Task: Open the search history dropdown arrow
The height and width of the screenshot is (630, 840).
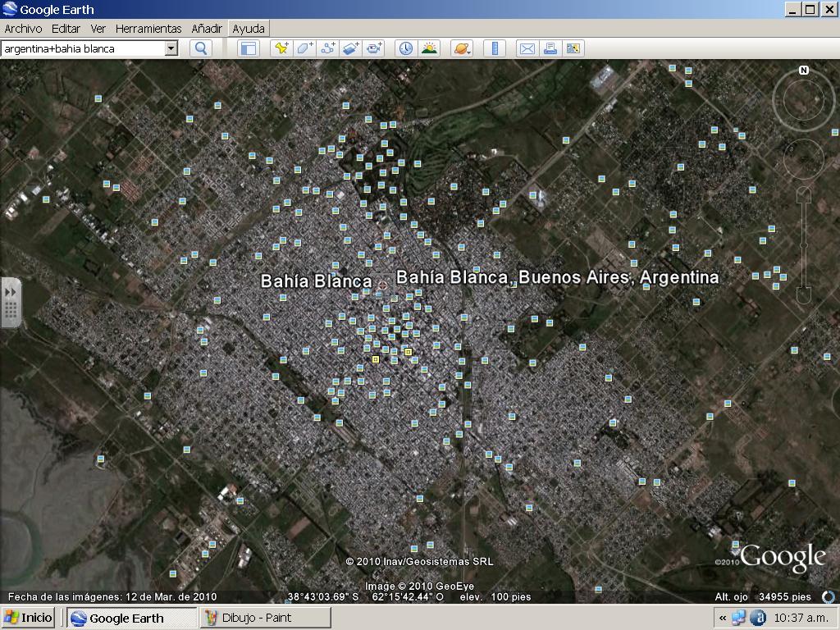Action: (x=171, y=48)
